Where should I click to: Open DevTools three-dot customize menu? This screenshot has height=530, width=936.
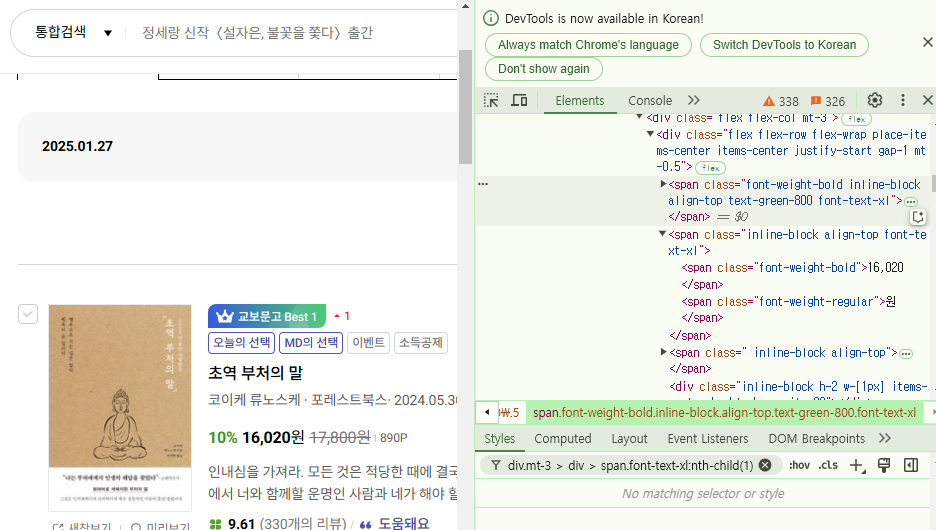[x=903, y=100]
